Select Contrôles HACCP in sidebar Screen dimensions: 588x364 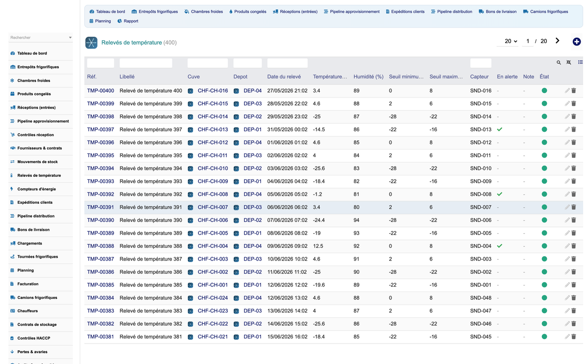coord(34,338)
